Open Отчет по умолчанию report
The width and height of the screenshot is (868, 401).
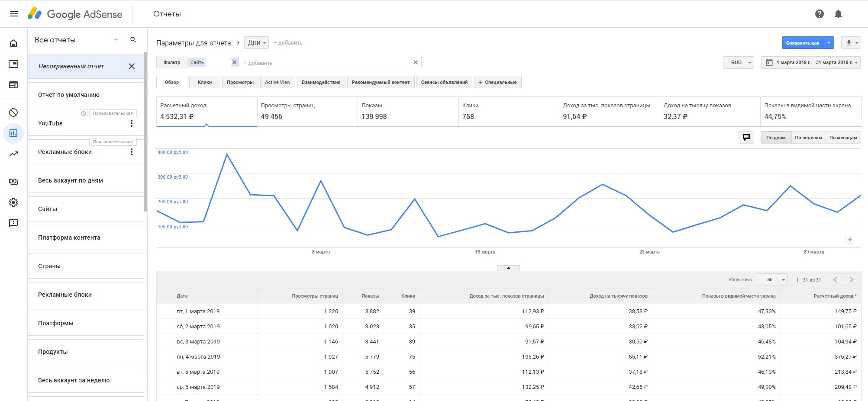pos(86,95)
